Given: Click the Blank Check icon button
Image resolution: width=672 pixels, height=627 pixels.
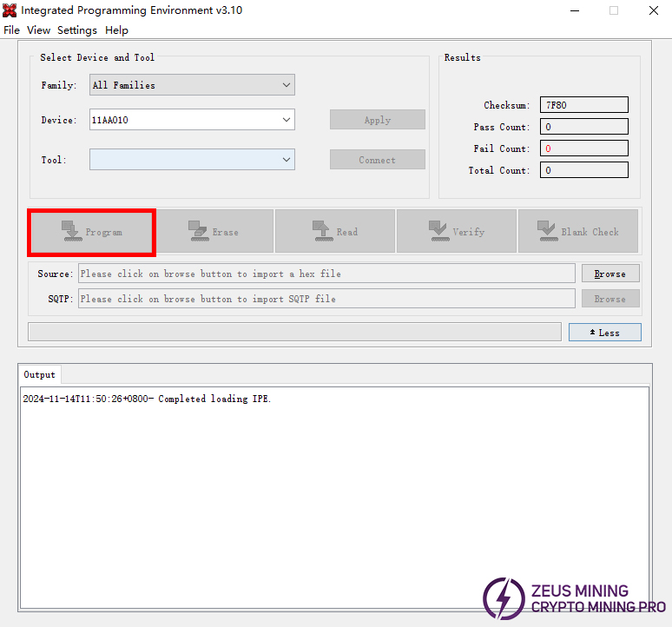Looking at the screenshot, I should (x=578, y=232).
